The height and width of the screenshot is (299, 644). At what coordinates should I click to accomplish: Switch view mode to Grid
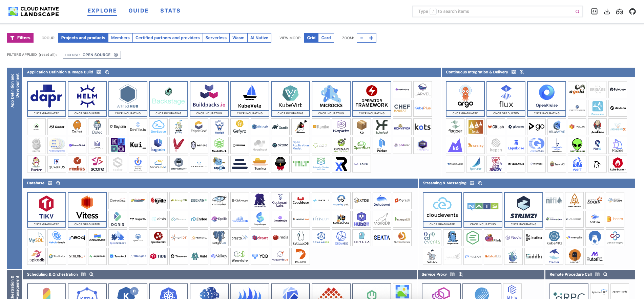pos(311,38)
